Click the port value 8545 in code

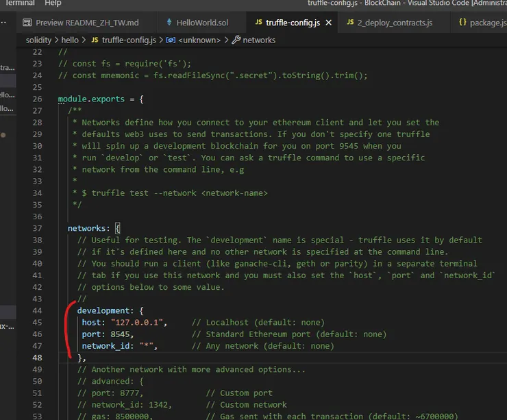pyautogui.click(x=121, y=334)
